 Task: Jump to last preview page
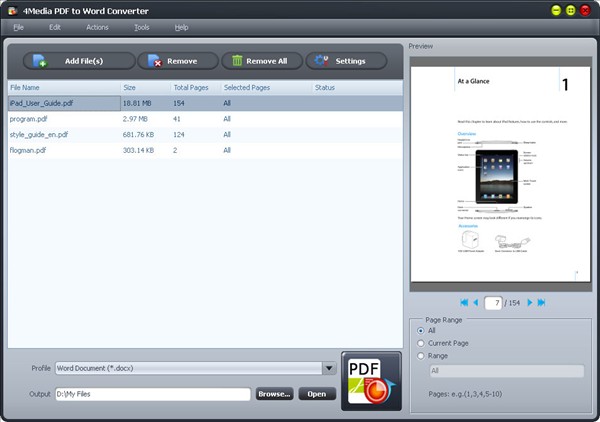542,302
